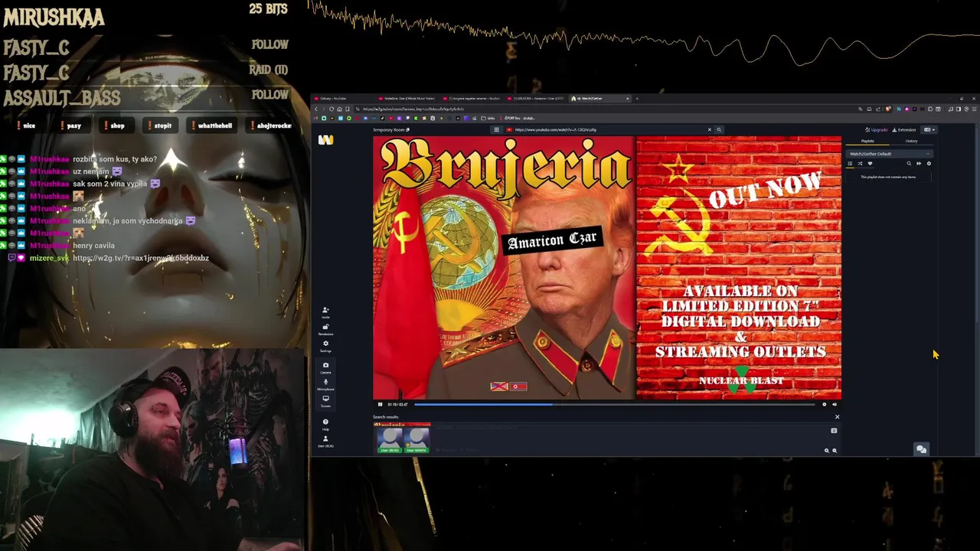This screenshot has height=551, width=980.
Task: Open the Links bookmarks folder
Action: click(x=488, y=118)
